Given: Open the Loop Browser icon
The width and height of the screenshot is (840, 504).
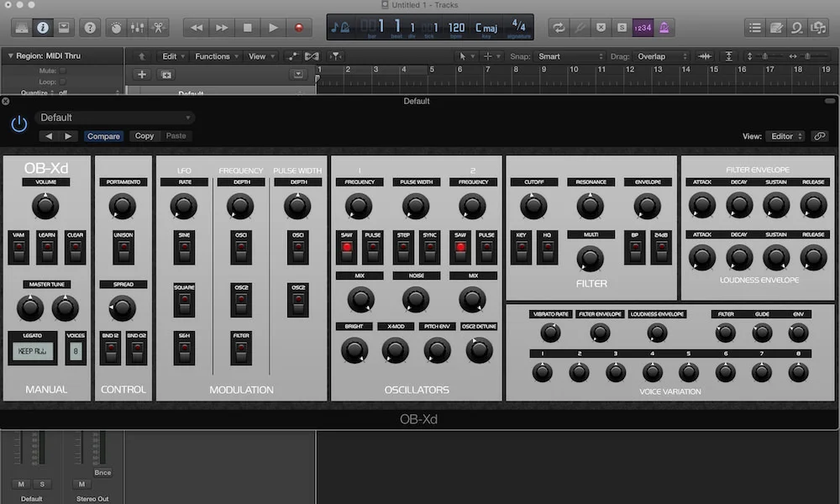Looking at the screenshot, I should pos(796,27).
